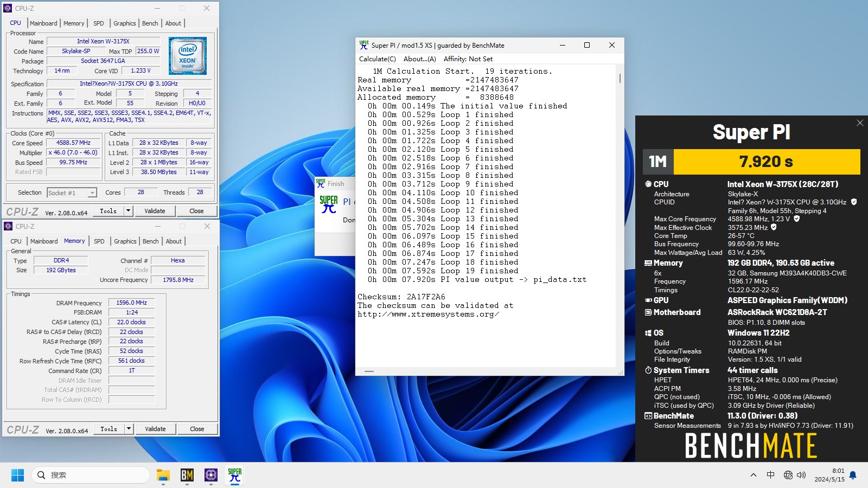
Task: Open About tab in top CPU-Z
Action: coord(173,23)
